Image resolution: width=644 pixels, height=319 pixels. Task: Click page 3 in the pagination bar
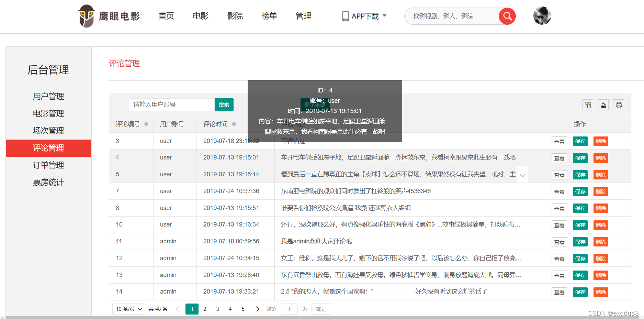pos(217,309)
